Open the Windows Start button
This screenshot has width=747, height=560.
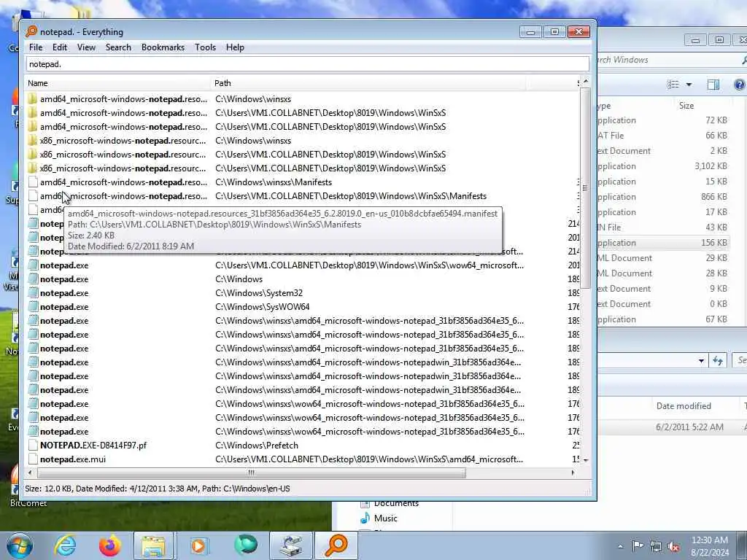tap(20, 545)
